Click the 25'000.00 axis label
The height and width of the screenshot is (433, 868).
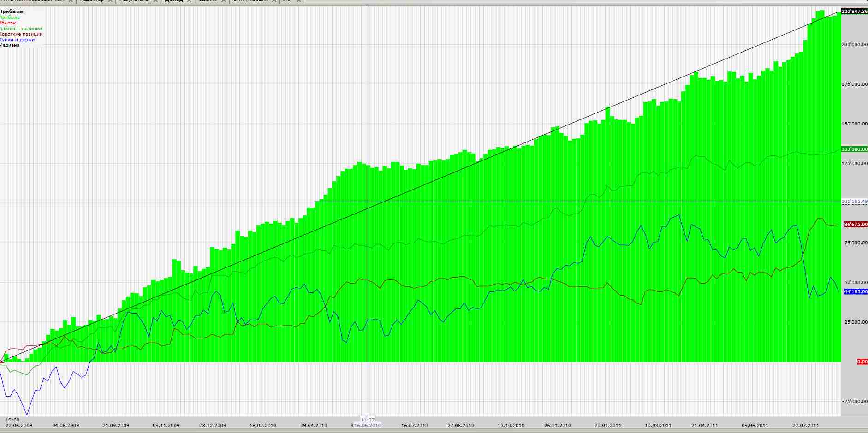(x=856, y=322)
